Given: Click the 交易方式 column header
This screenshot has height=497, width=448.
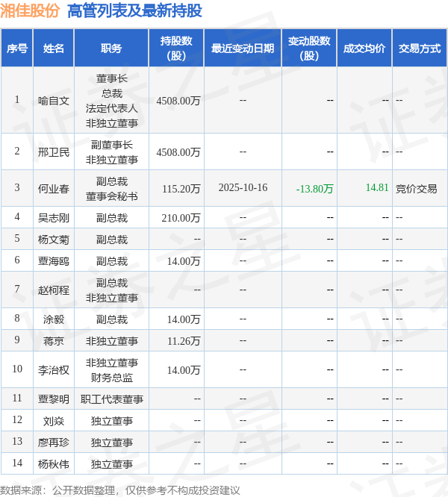Looking at the screenshot, I should (x=420, y=49).
